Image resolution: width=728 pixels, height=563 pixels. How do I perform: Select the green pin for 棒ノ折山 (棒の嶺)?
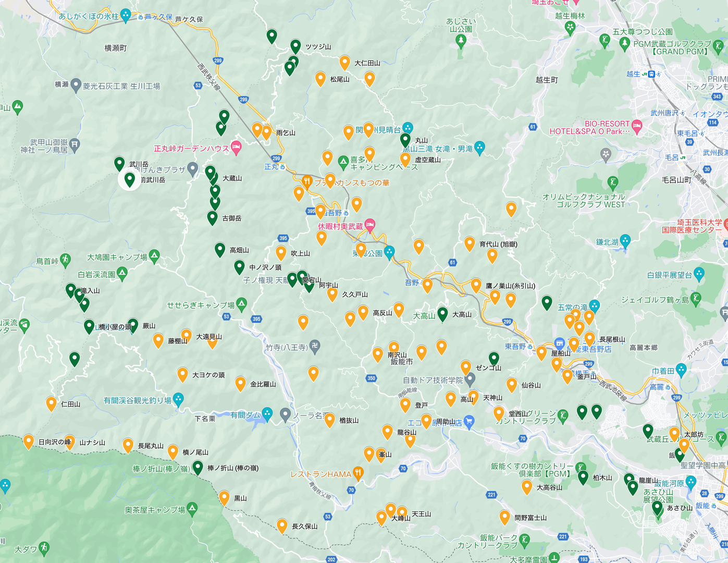[x=198, y=467]
